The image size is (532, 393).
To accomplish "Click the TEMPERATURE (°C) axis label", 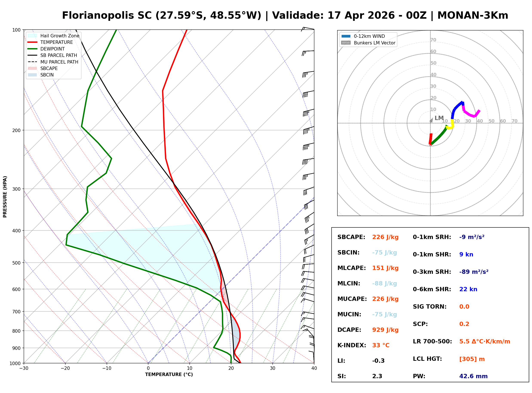I will coord(169,375).
